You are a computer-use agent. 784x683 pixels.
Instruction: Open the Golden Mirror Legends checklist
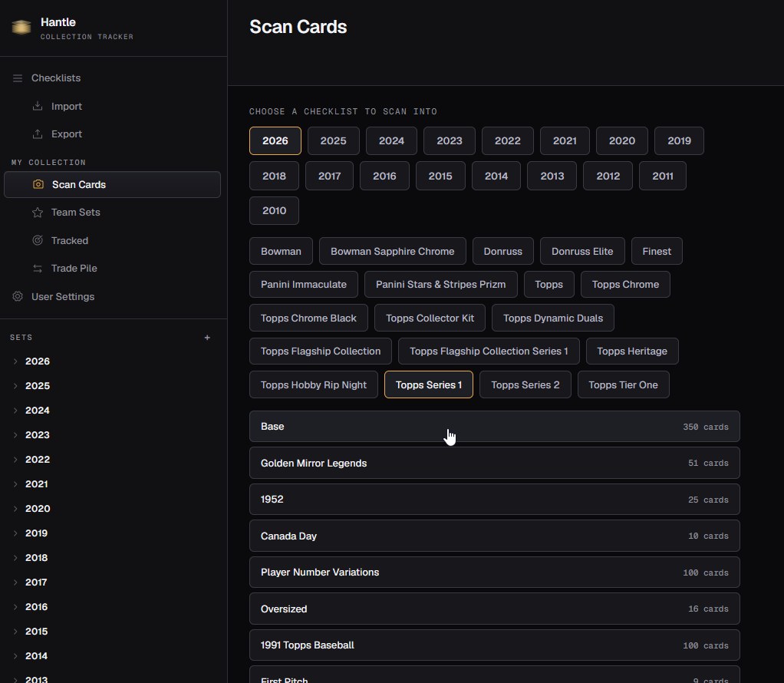tap(495, 463)
